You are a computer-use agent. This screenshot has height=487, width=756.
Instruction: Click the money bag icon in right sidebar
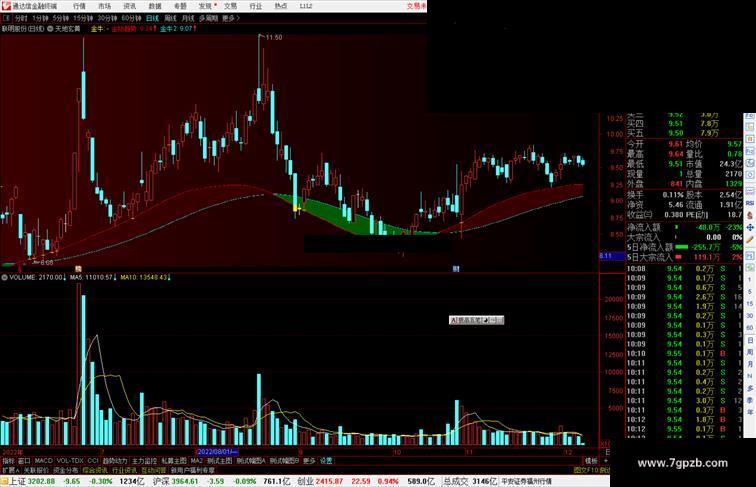click(x=750, y=216)
